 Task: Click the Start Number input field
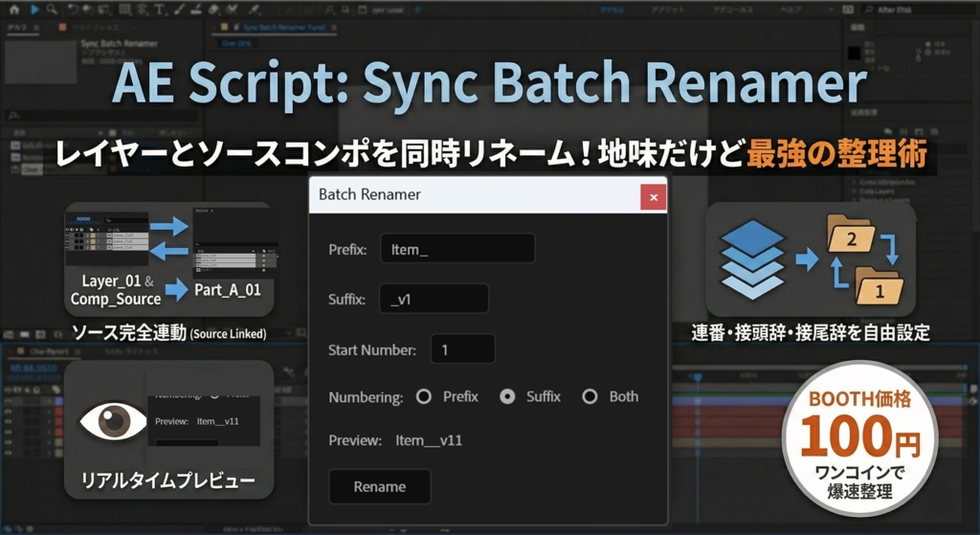(x=463, y=348)
